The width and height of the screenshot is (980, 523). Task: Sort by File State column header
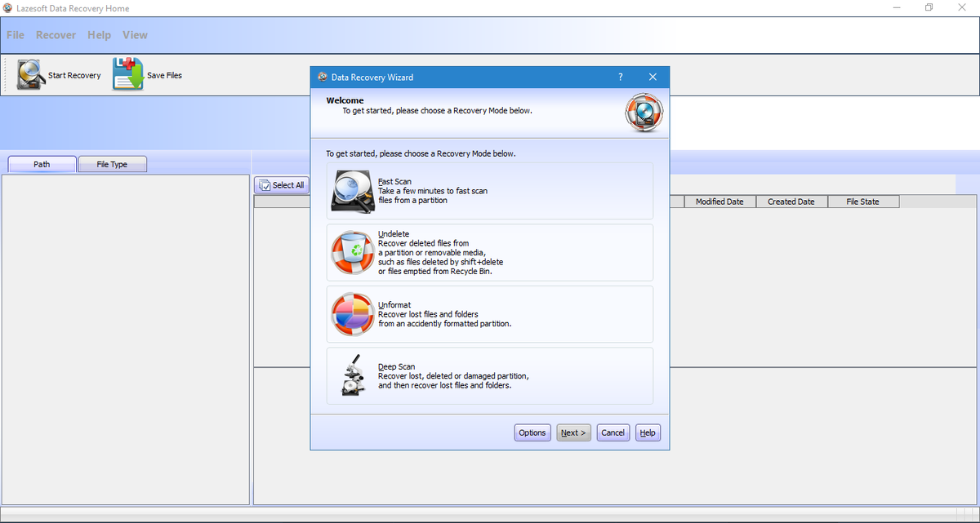click(x=863, y=202)
